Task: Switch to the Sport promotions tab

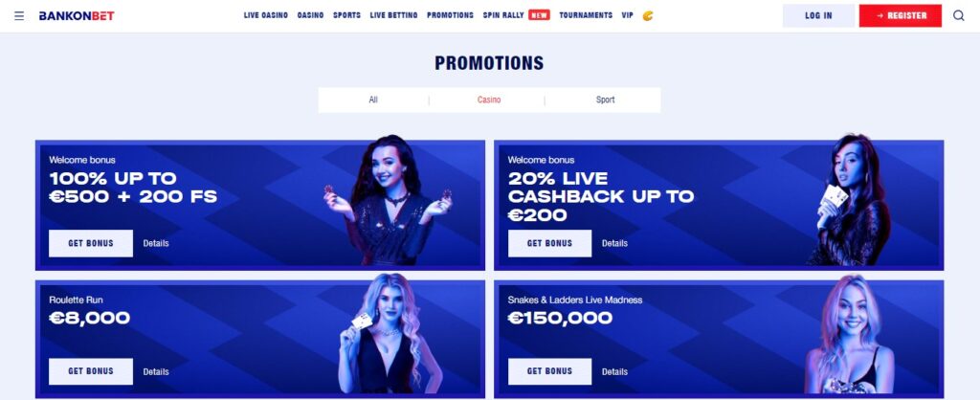Action: pyautogui.click(x=605, y=100)
